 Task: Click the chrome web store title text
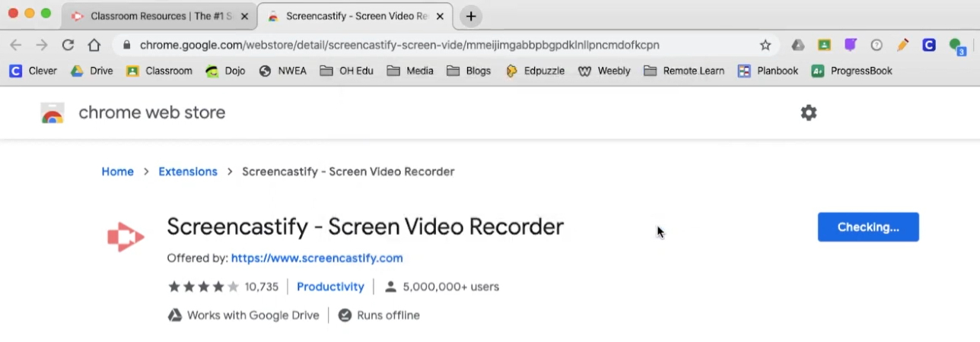(x=152, y=112)
